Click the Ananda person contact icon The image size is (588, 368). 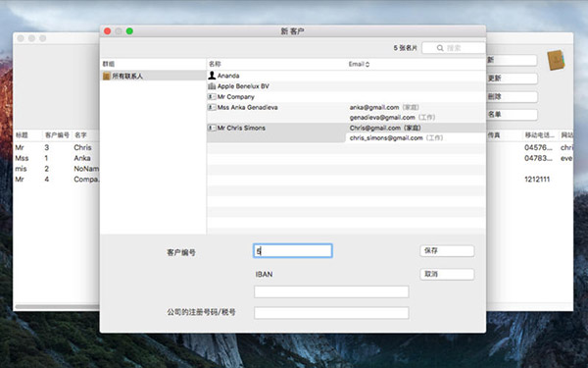pos(212,76)
